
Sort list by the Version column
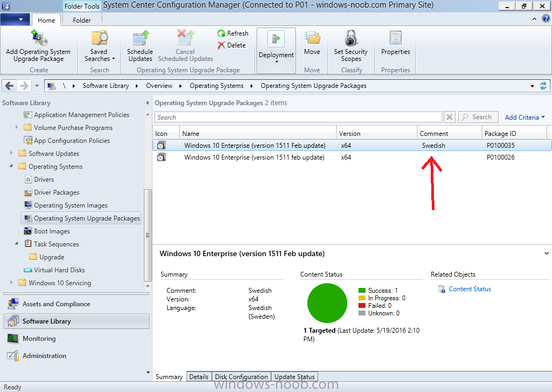coord(377,134)
